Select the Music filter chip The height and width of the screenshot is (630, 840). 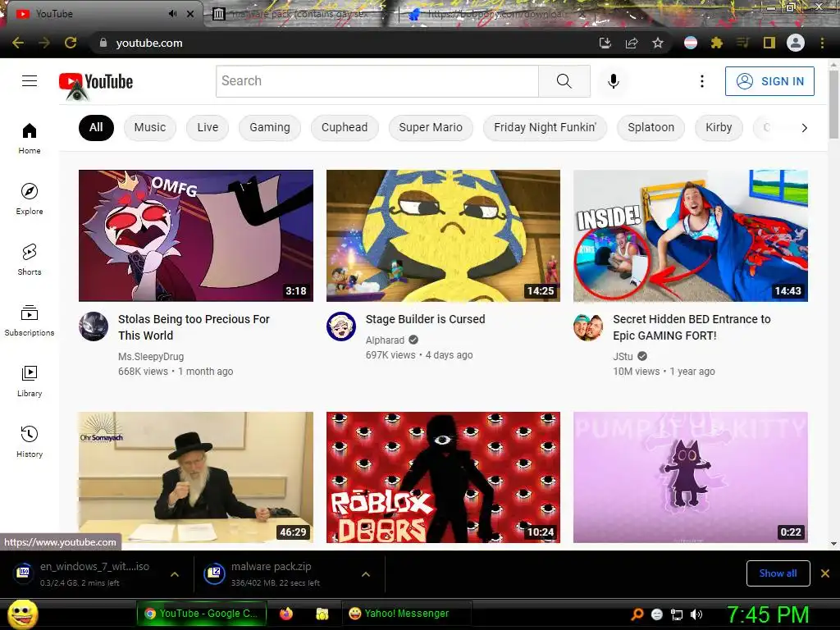click(x=150, y=127)
